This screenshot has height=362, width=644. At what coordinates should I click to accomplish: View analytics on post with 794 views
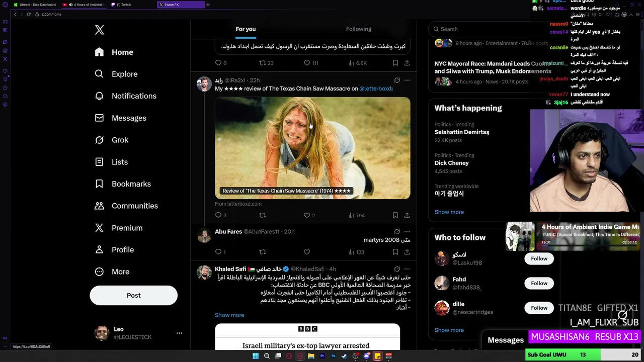coord(356,215)
